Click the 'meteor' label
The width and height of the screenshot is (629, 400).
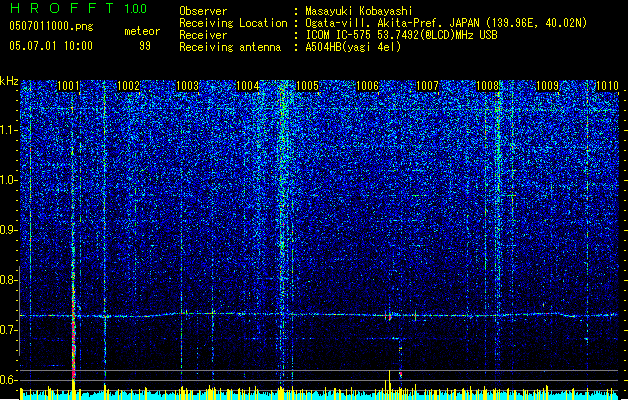point(142,31)
